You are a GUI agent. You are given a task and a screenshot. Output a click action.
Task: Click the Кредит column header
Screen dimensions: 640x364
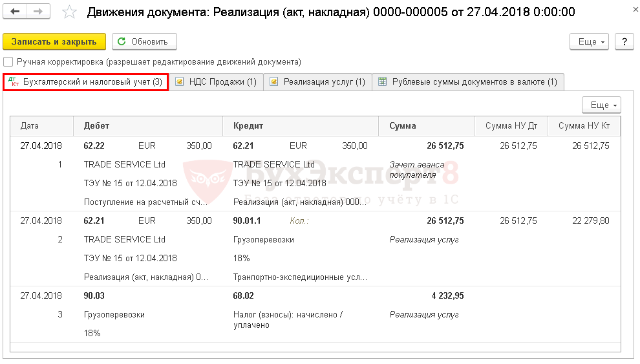[248, 126]
